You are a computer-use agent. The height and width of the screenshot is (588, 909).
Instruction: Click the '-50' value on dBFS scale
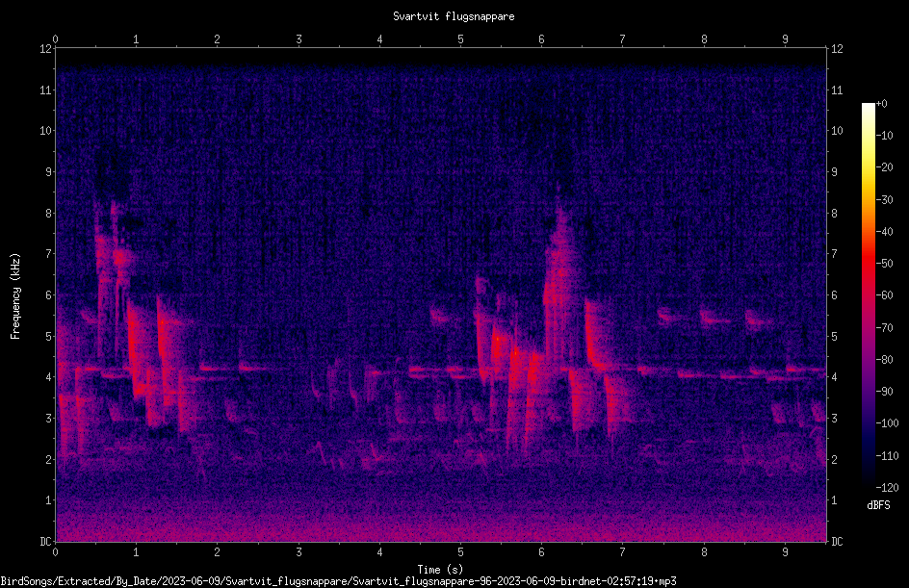tap(885, 263)
